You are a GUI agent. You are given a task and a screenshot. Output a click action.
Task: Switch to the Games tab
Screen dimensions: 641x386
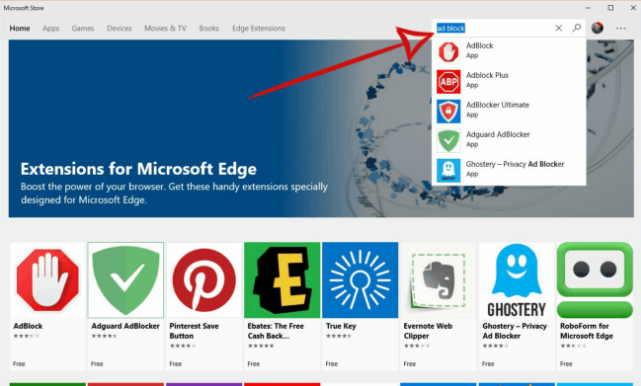pos(83,28)
